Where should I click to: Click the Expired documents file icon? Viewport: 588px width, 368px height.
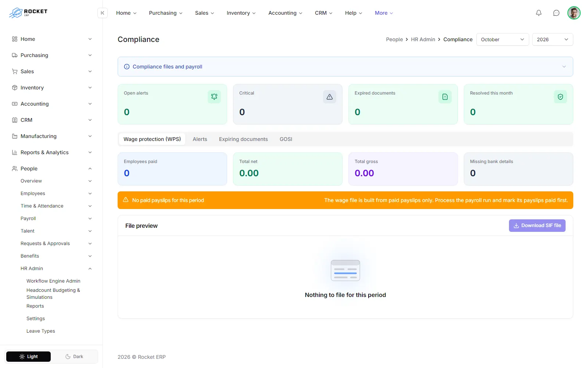click(x=445, y=97)
